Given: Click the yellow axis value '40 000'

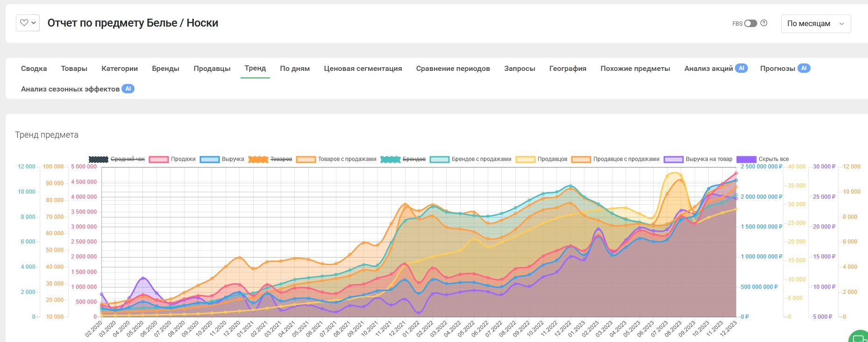Looking at the screenshot, I should (797, 167).
